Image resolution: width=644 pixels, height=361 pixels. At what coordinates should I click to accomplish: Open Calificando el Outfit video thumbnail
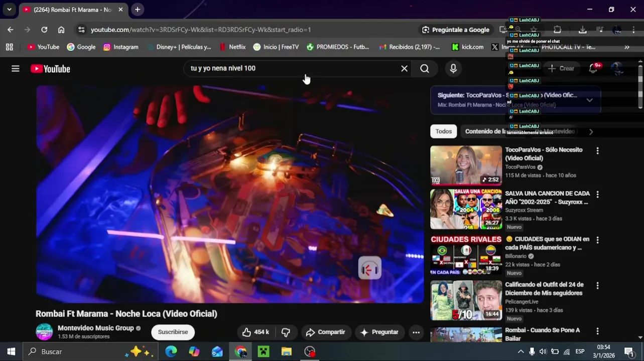click(466, 300)
